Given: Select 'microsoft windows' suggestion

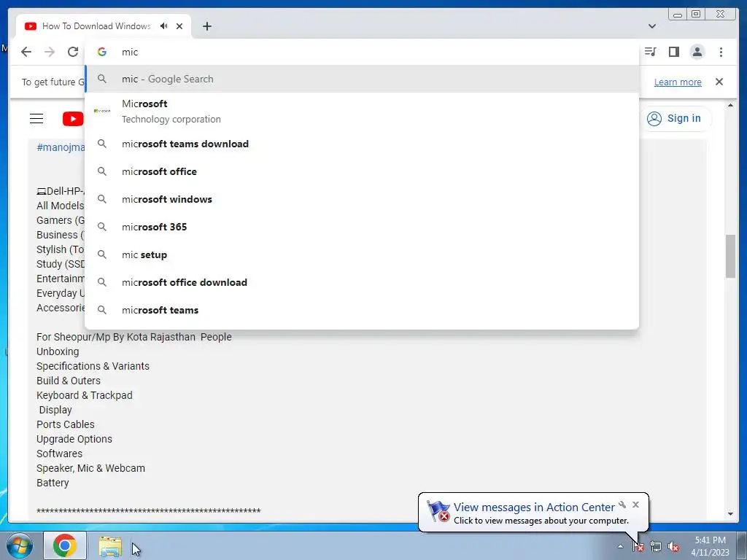Looking at the screenshot, I should point(362,199).
